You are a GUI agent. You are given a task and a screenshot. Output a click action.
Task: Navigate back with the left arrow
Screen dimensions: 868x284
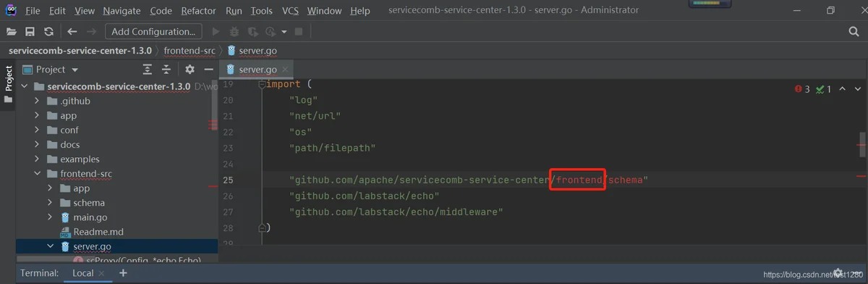[72, 32]
